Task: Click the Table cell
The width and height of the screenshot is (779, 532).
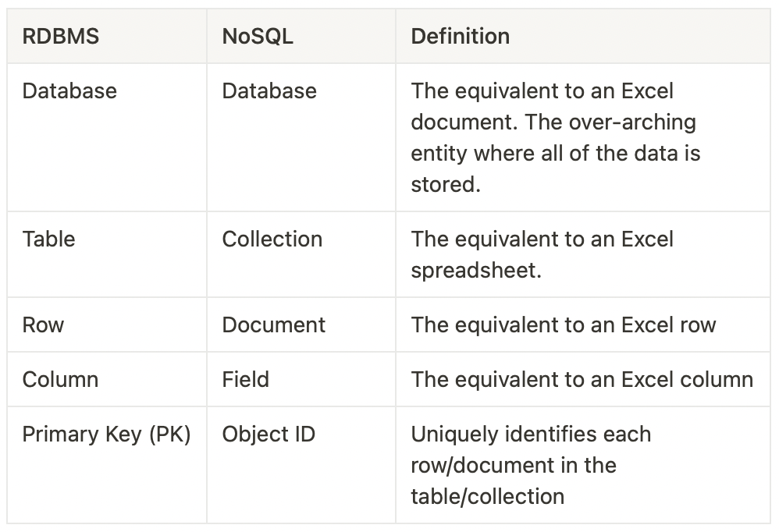Action: coord(48,239)
